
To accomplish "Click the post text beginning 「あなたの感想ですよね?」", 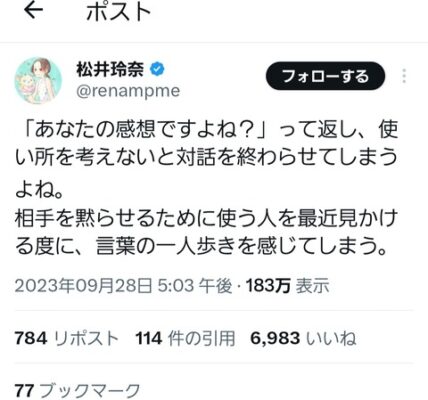I will point(206,188).
